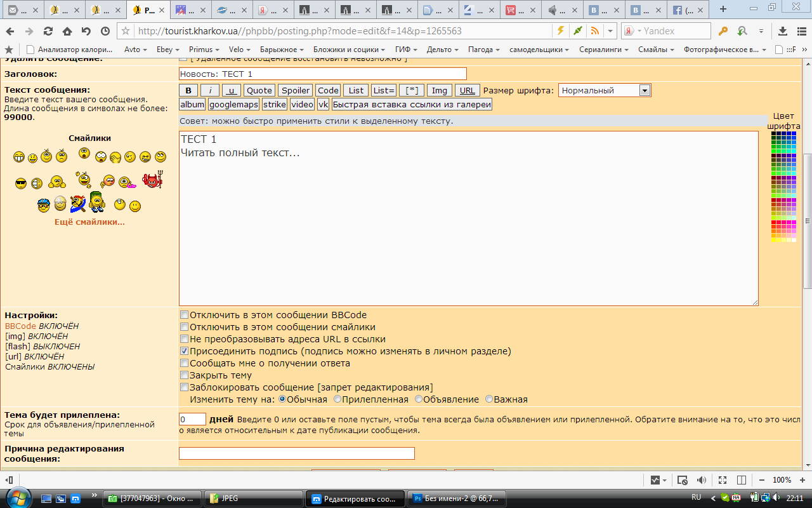Insert the sunglasses smiley
Image resolution: width=812 pixels, height=508 pixels.
click(x=21, y=184)
